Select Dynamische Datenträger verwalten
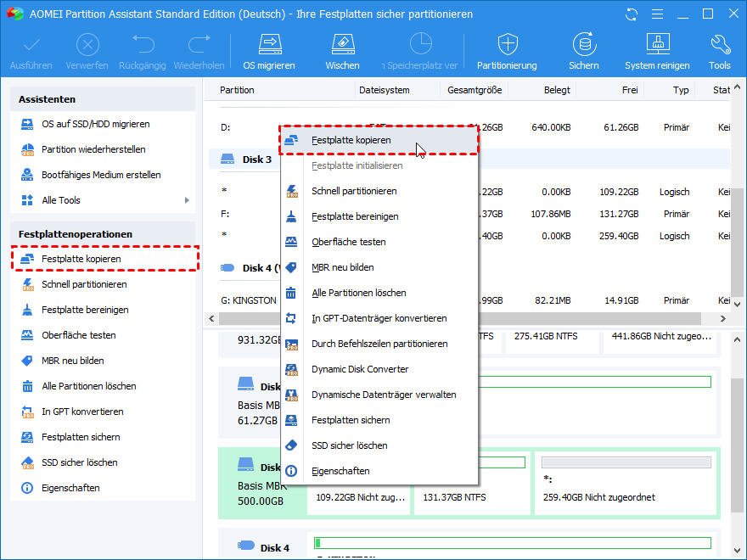 pos(379,395)
